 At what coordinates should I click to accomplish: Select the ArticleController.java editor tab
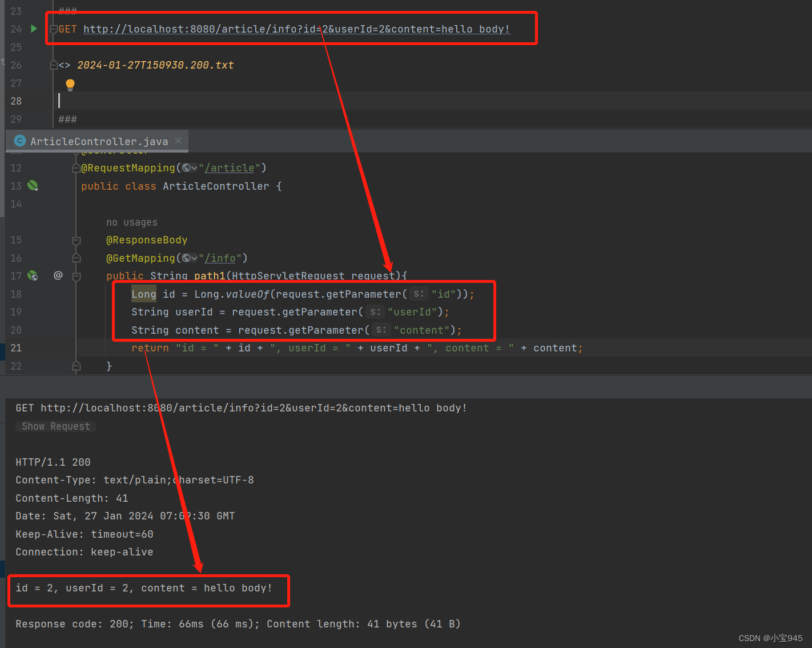97,141
